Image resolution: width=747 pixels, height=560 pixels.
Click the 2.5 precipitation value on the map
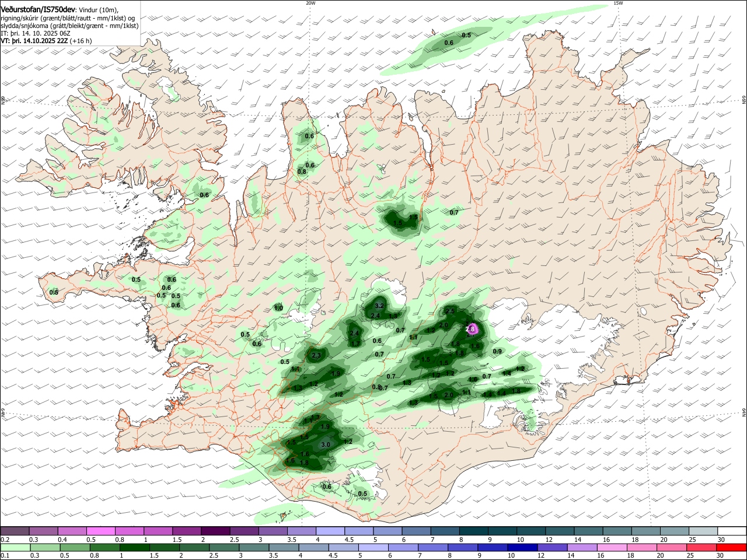coord(449,311)
